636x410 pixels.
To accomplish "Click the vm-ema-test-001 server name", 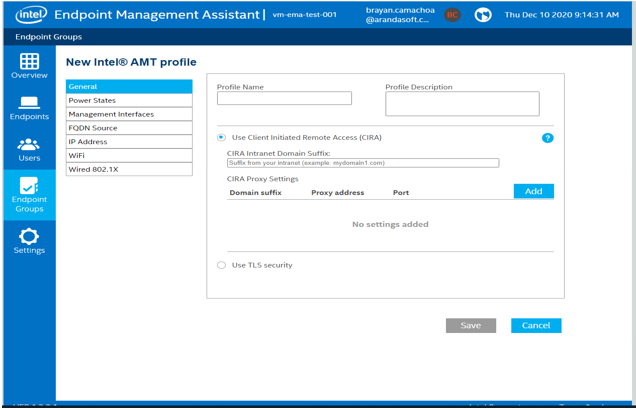I will coord(304,15).
